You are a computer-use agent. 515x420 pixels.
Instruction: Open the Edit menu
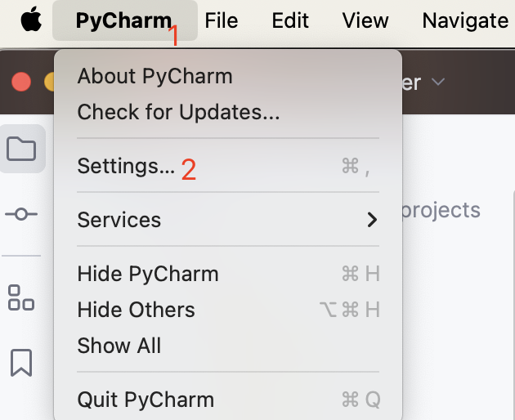tap(290, 20)
